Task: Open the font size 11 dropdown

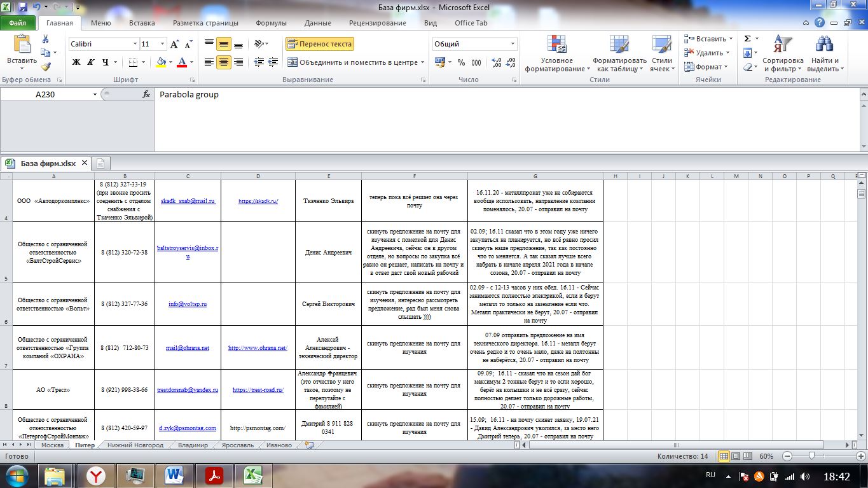Action: [163, 44]
